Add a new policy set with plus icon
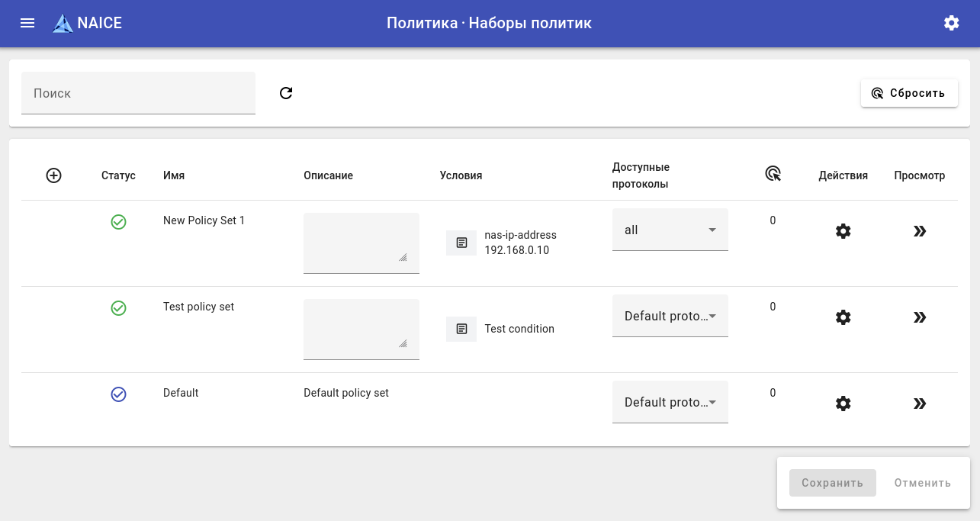The width and height of the screenshot is (980, 521). click(x=53, y=175)
